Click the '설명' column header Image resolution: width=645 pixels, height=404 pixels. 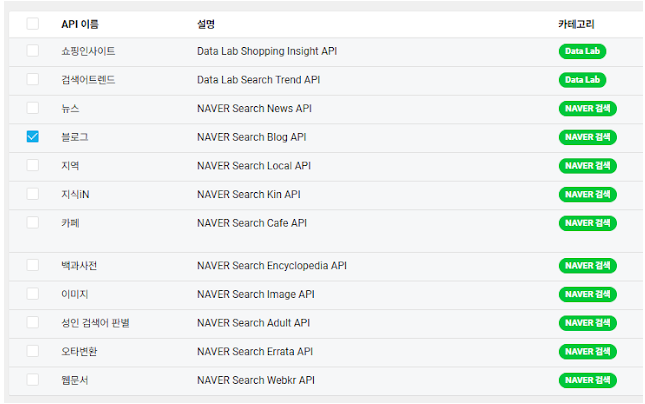click(206, 24)
